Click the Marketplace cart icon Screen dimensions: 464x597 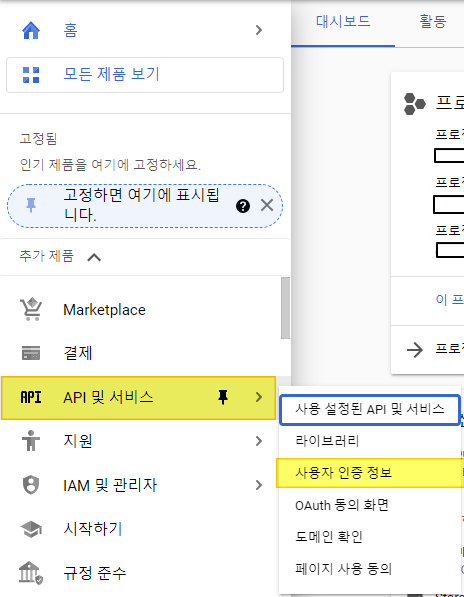coord(31,309)
